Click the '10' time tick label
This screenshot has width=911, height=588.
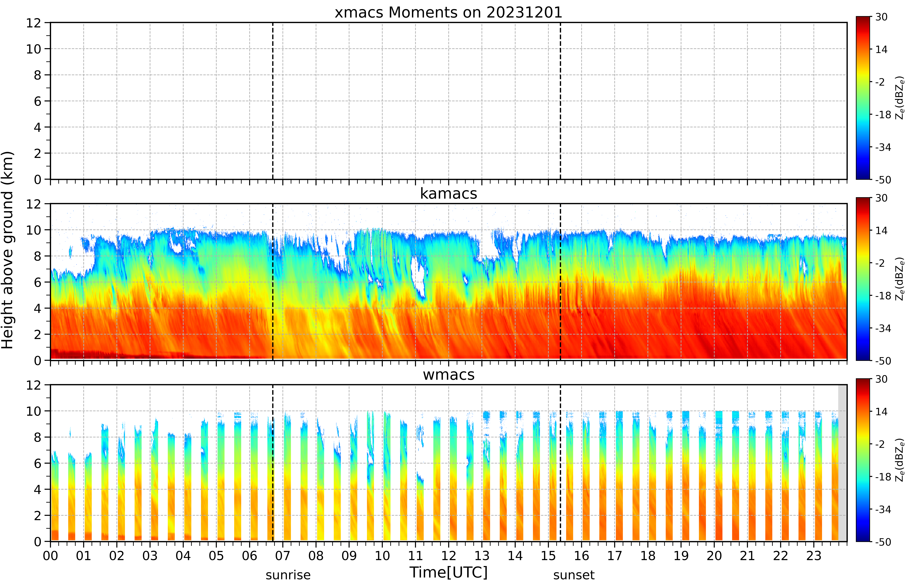[x=382, y=556]
